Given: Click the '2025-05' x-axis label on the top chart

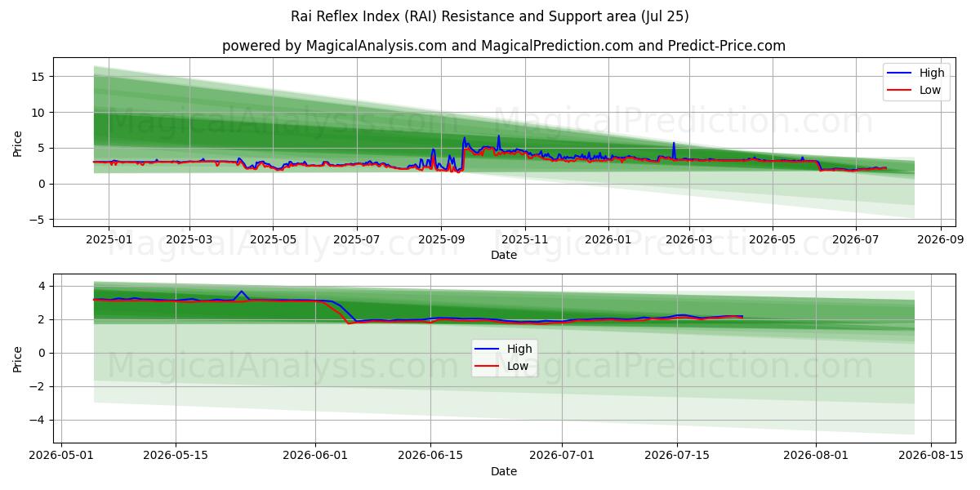Looking at the screenshot, I should coord(273,239).
